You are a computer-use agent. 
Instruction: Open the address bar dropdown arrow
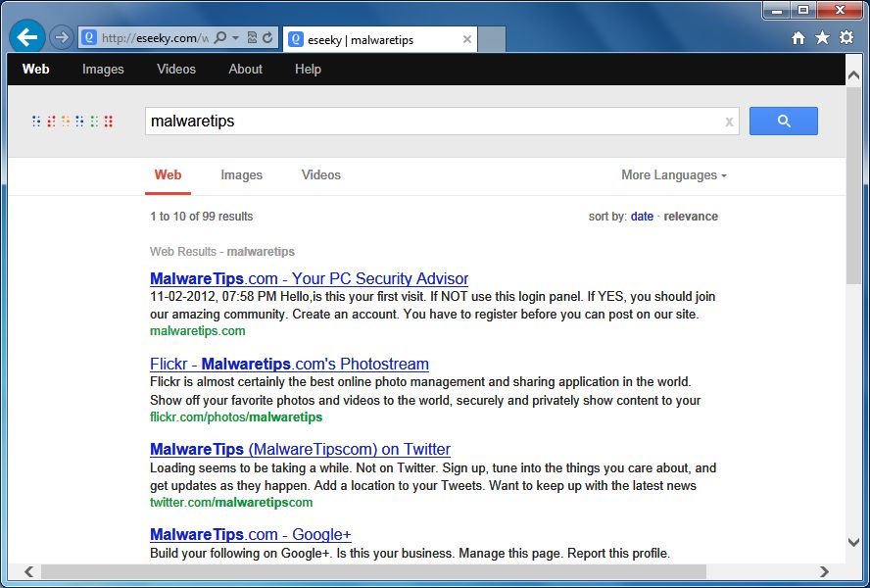point(235,38)
